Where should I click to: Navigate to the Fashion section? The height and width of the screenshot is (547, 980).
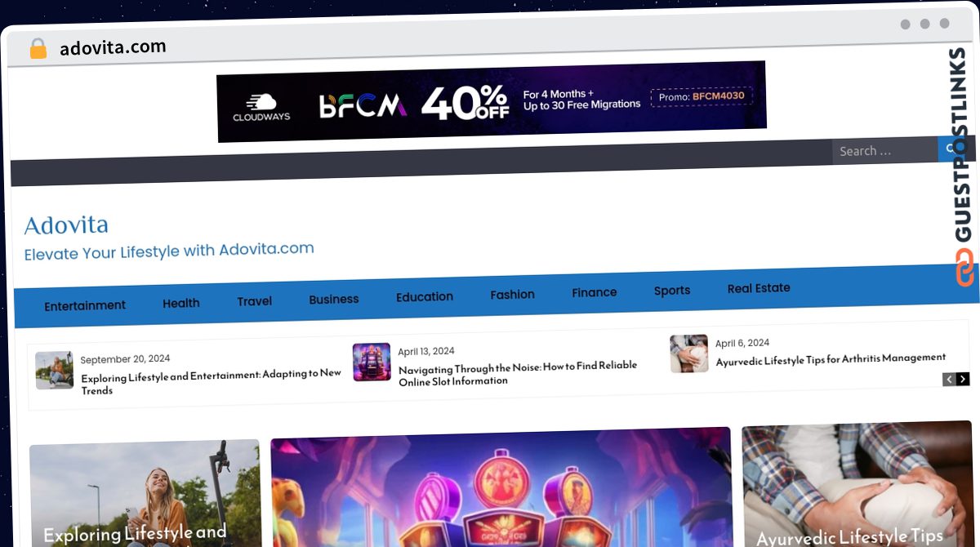point(513,295)
